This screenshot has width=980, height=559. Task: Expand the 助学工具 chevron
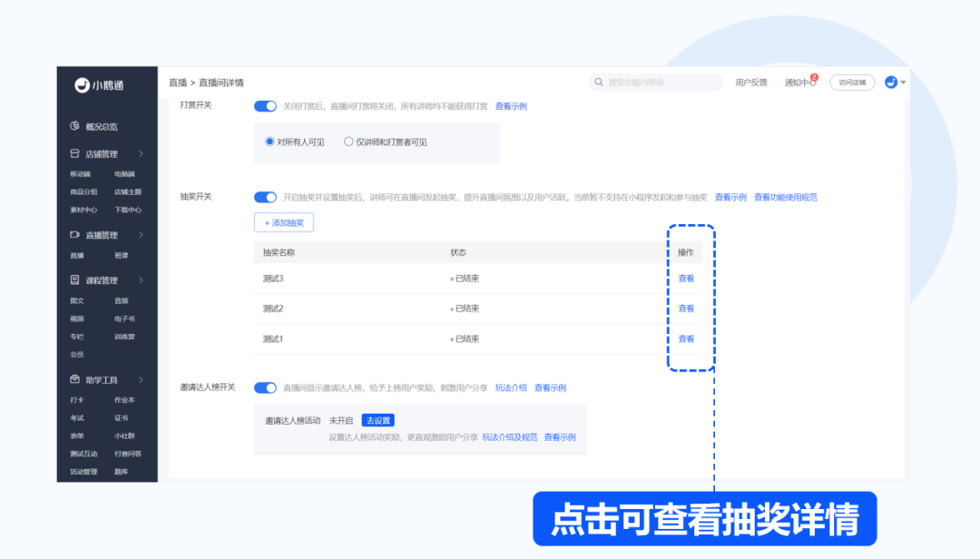[x=142, y=379]
